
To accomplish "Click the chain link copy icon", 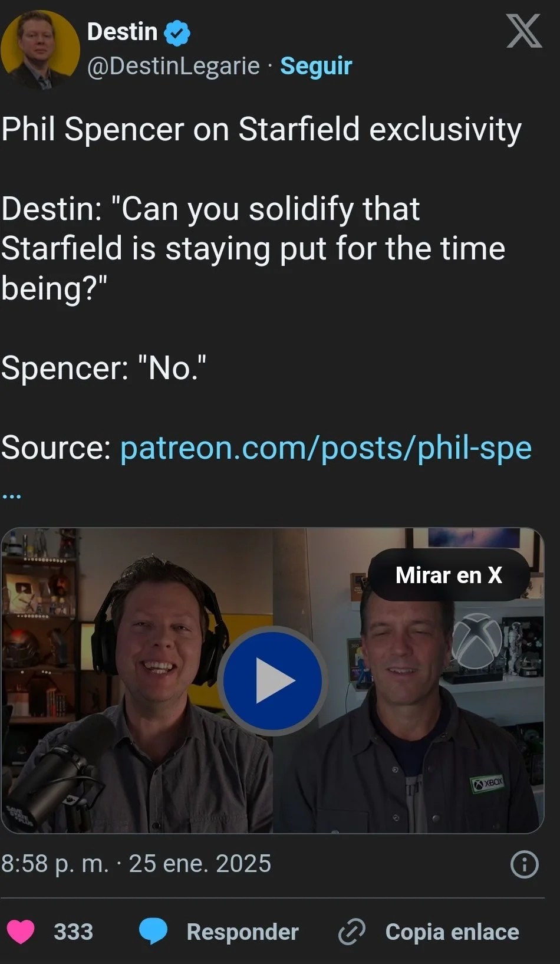I will click(x=352, y=932).
